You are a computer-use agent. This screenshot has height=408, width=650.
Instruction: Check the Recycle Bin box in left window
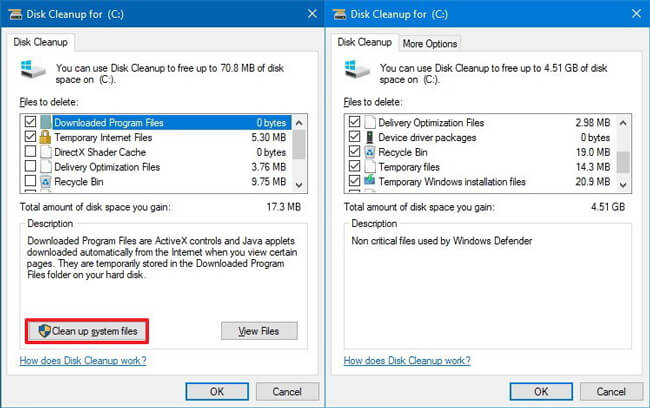30,181
